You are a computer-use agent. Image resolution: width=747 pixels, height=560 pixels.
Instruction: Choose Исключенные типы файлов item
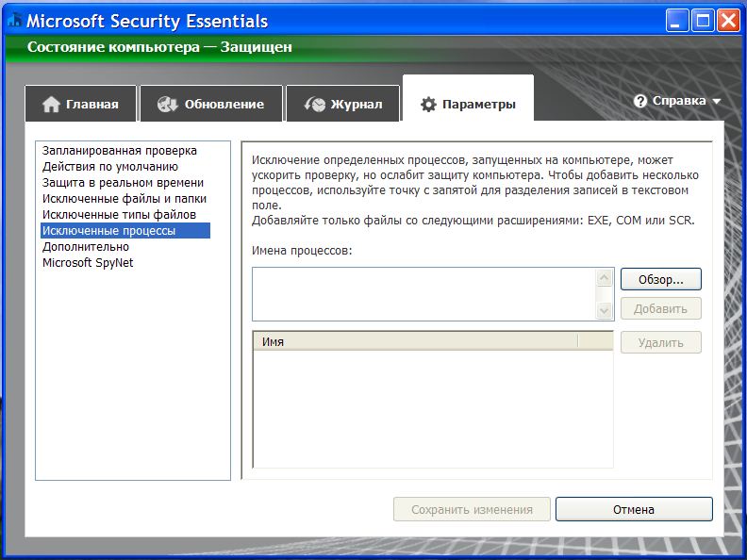[x=119, y=215]
